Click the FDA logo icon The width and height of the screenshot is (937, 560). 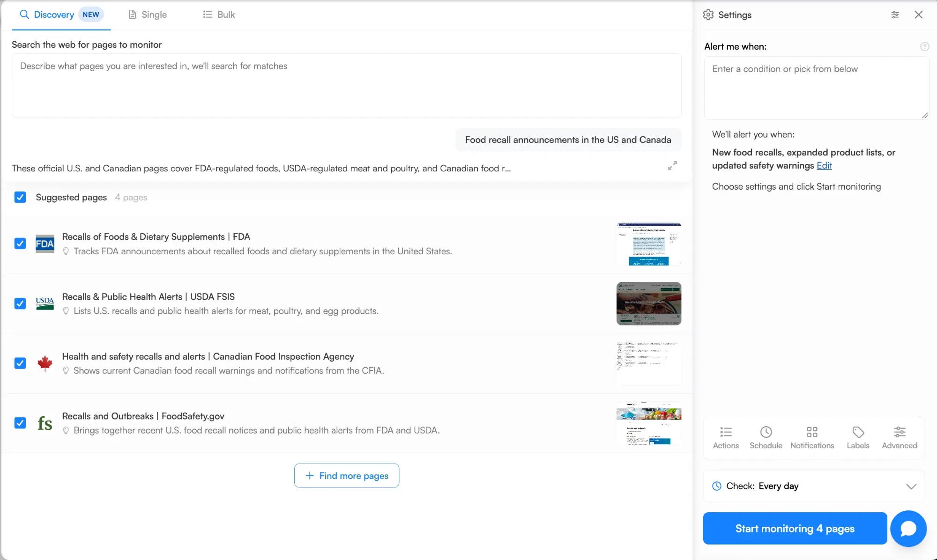point(45,243)
